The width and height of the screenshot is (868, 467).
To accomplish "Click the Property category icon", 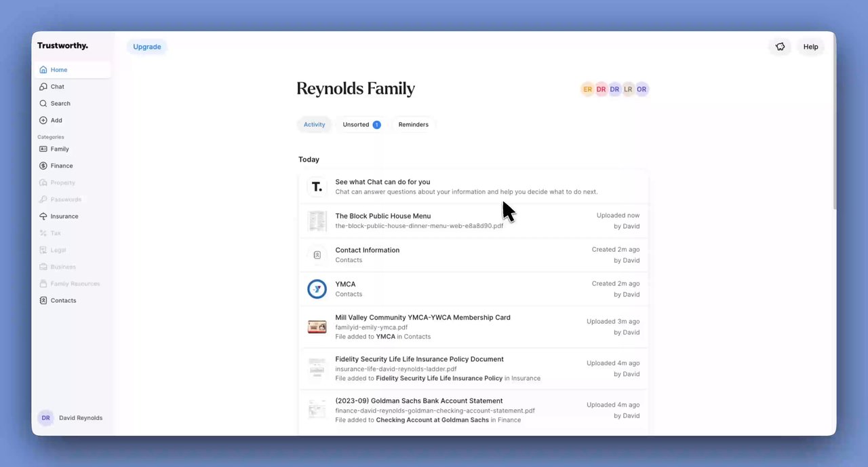I will 43,183.
